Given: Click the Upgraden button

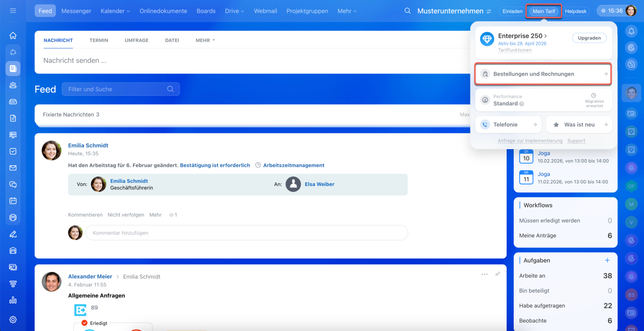Looking at the screenshot, I should point(589,38).
